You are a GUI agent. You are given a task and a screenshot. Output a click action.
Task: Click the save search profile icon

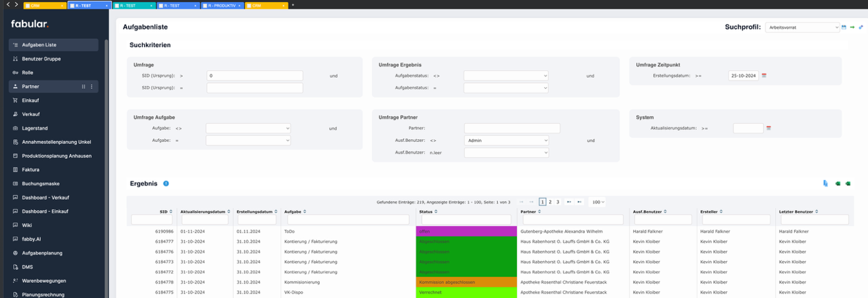(x=843, y=27)
